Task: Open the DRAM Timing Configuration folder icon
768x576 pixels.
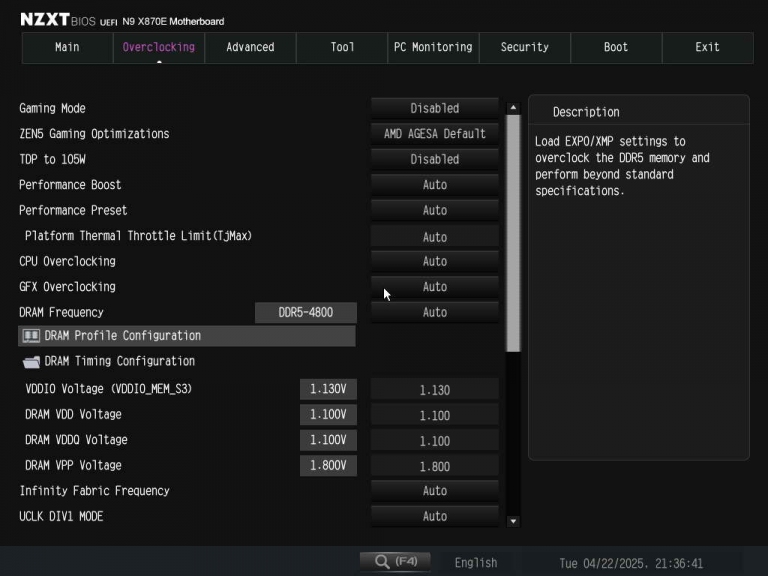Action: (31, 361)
